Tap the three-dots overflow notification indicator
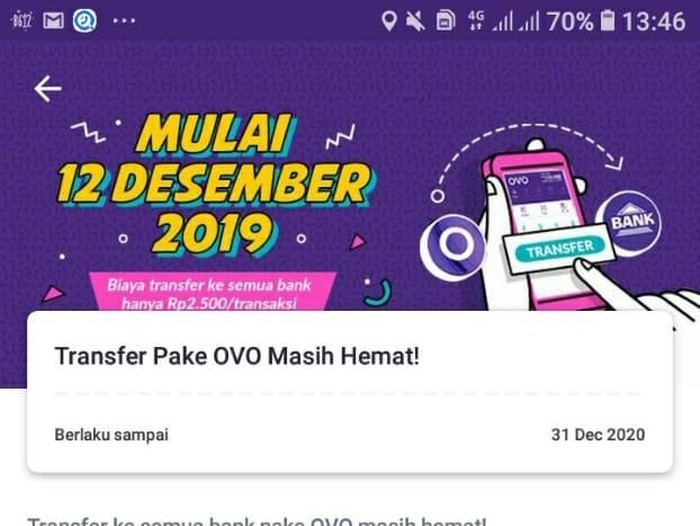700x526 pixels. tap(124, 21)
